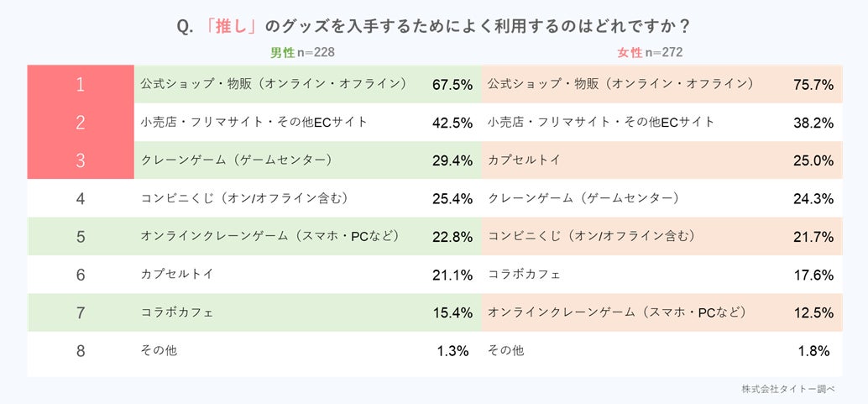
Task: Click rank number 4 in left column
Action: click(81, 199)
